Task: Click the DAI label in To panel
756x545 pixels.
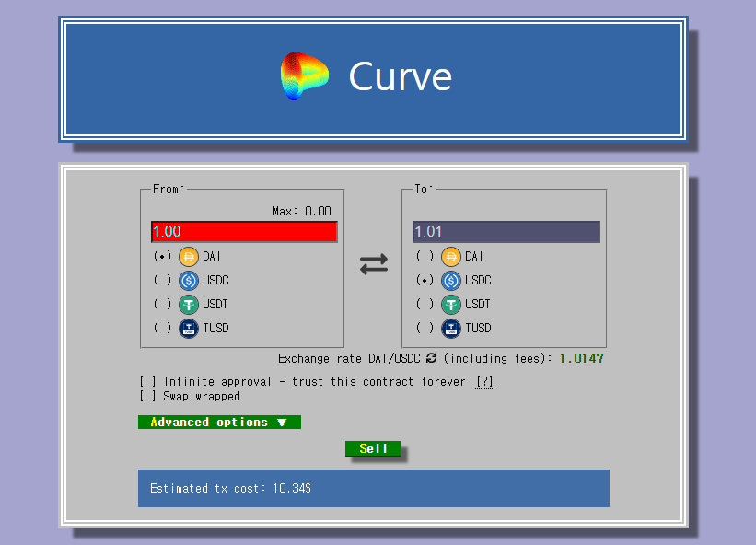Action: tap(474, 256)
